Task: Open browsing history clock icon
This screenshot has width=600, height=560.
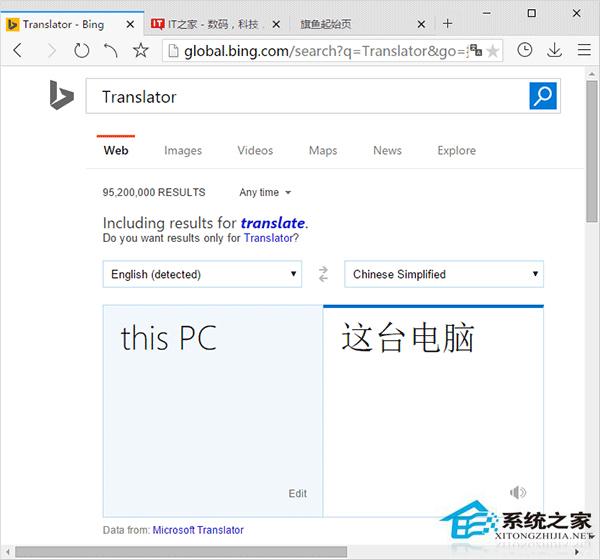Action: 524,50
